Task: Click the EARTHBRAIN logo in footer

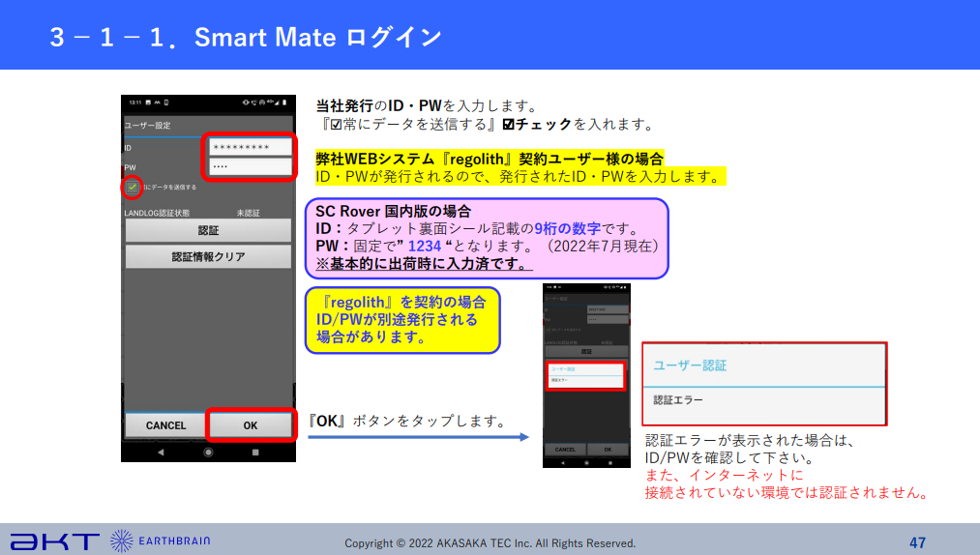Action: click(161, 540)
